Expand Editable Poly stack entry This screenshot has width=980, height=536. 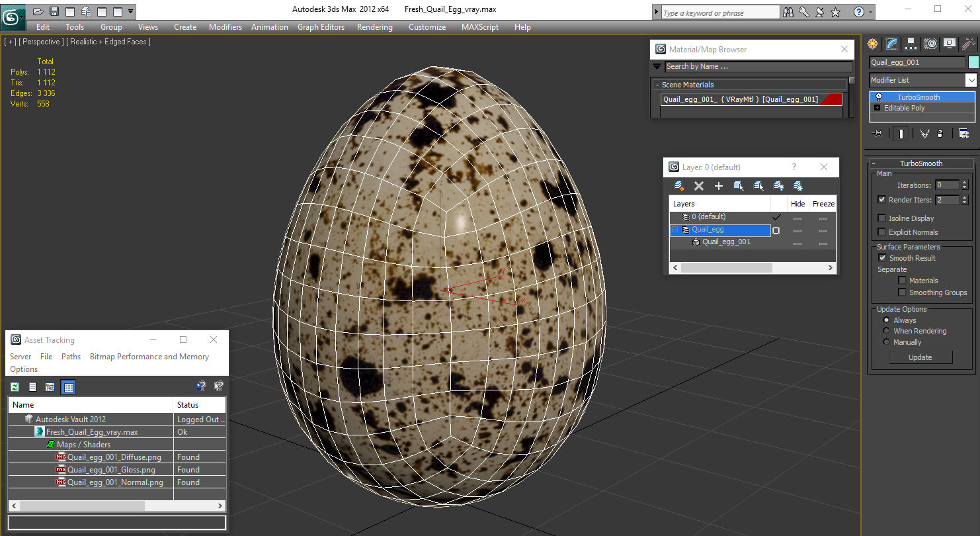click(x=877, y=108)
